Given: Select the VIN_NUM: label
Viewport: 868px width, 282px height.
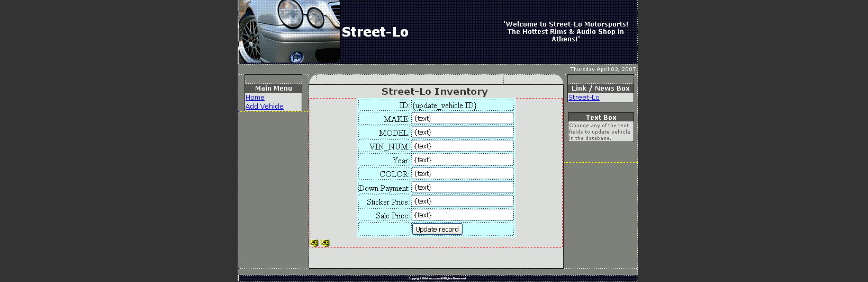Looking at the screenshot, I should [x=390, y=147].
